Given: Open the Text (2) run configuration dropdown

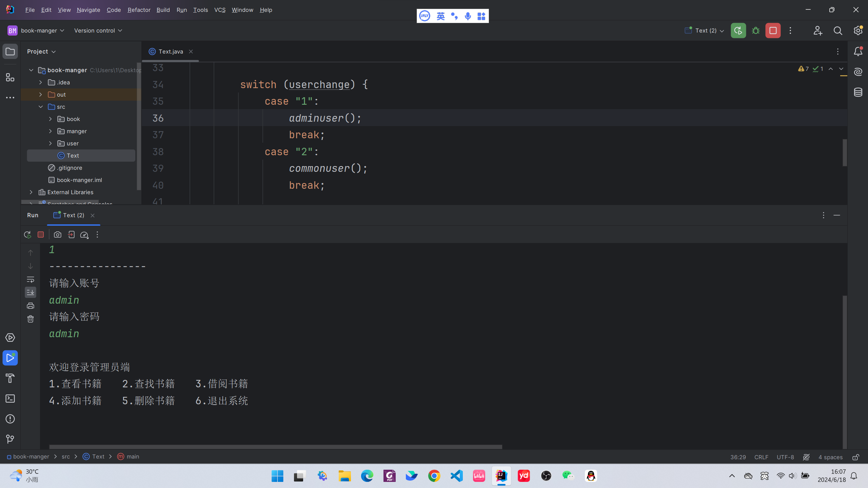Looking at the screenshot, I should [704, 30].
